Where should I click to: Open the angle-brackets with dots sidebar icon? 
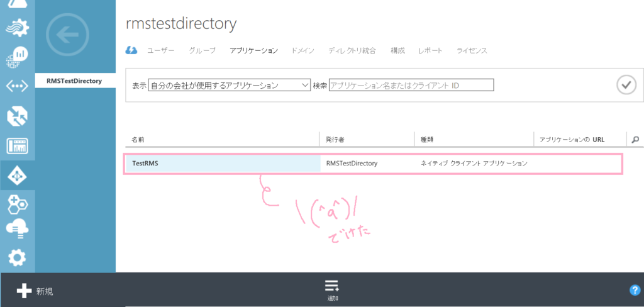click(x=17, y=86)
